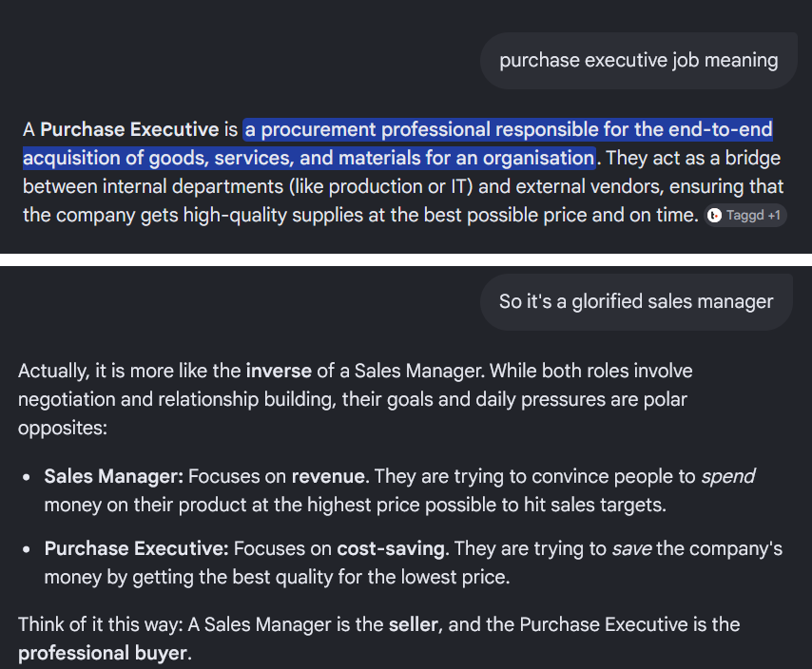Click the bullet dot before Purchase Executive
The height and width of the screenshot is (669, 812).
pyautogui.click(x=27, y=549)
